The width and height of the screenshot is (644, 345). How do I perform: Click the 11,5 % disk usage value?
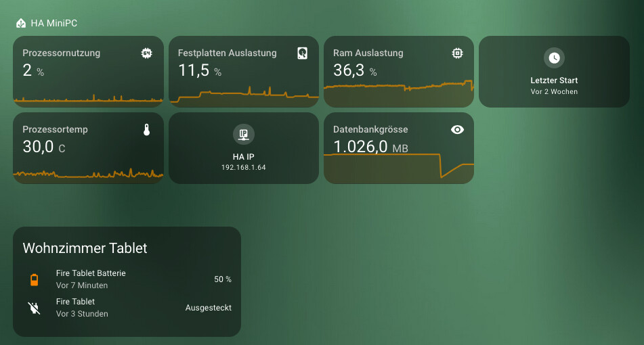[x=200, y=70]
